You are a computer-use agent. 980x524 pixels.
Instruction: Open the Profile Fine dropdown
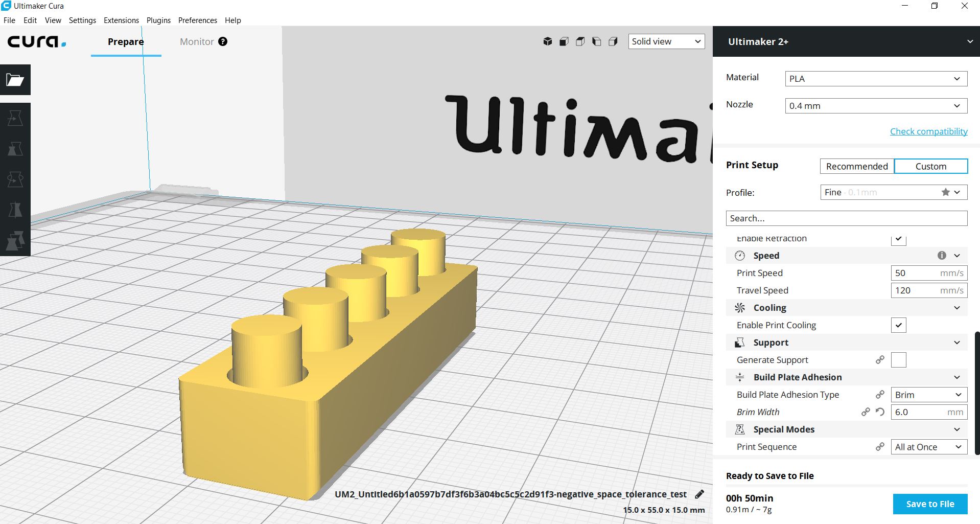coord(894,192)
